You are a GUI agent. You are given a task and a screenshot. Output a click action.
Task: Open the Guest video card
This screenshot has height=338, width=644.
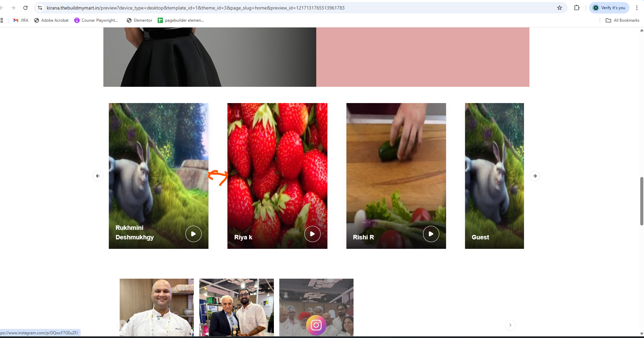click(495, 176)
